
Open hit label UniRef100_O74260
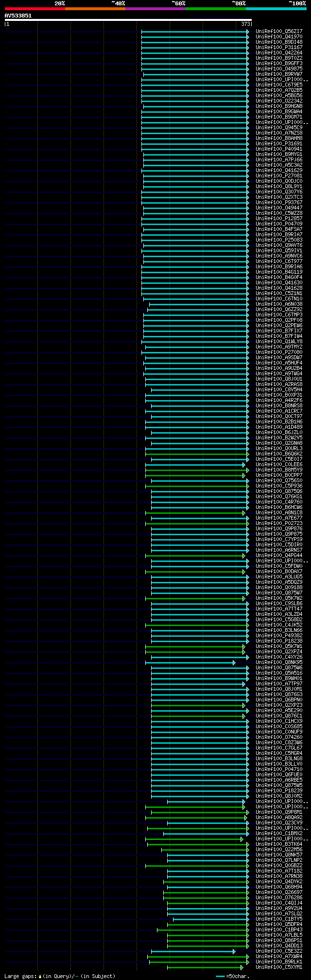pos(279,737)
